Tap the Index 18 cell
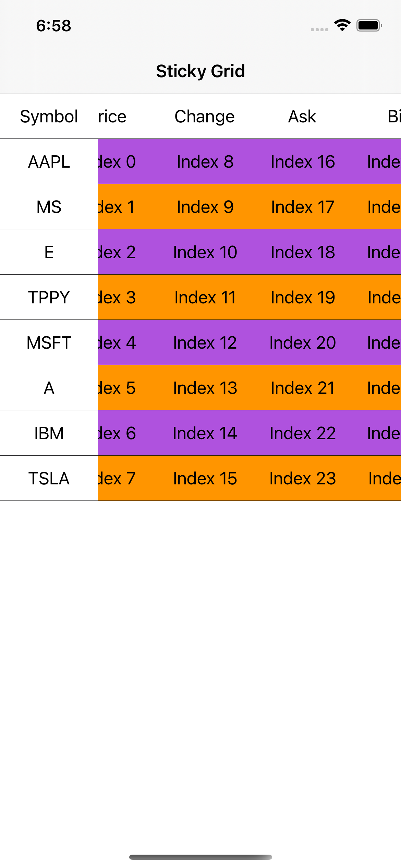 click(x=303, y=252)
